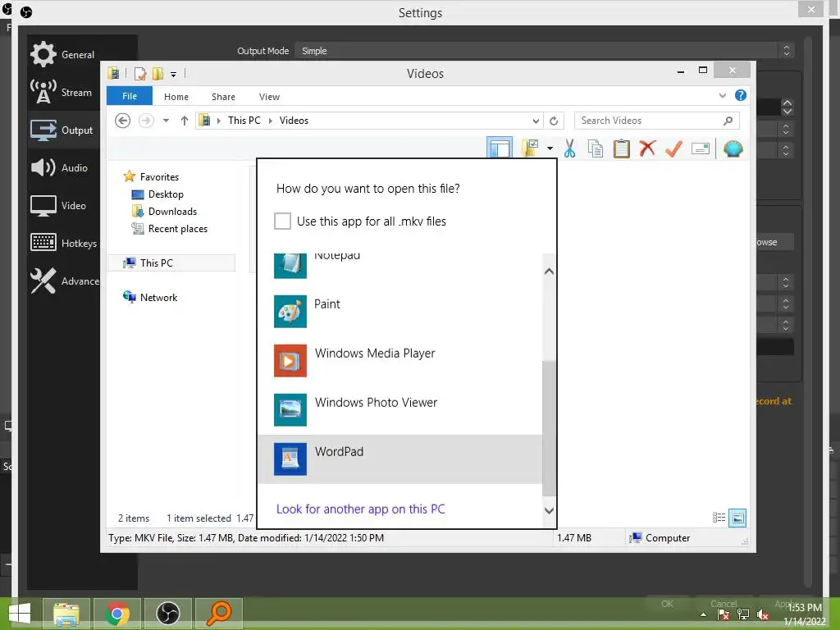Viewport: 840px width, 630px height.
Task: Click the Videos breadcrumb in address bar
Action: (294, 121)
